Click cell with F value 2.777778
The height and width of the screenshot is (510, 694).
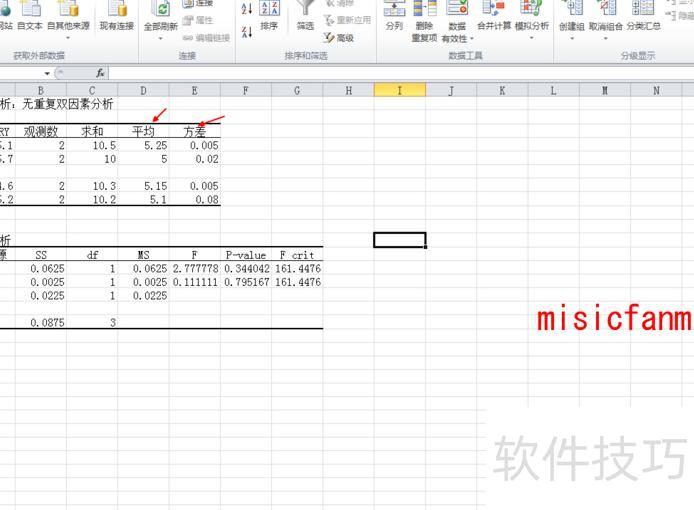click(x=195, y=268)
